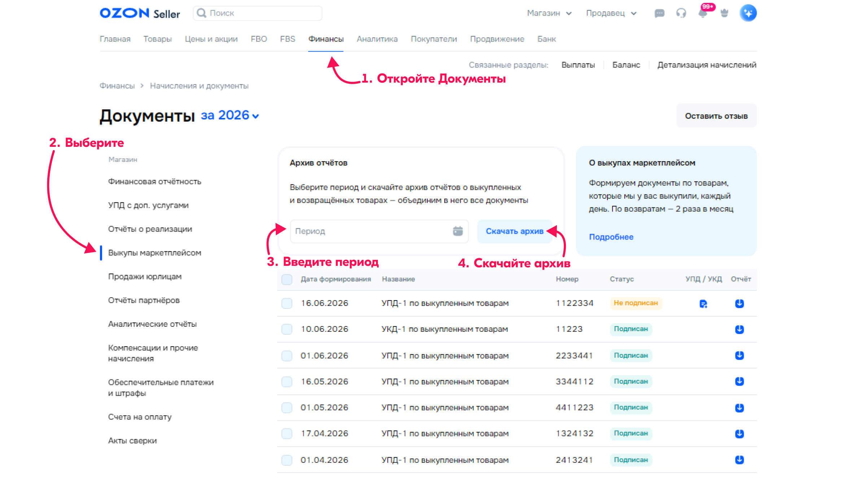
Task: Click the Поиск search field
Action: (258, 13)
